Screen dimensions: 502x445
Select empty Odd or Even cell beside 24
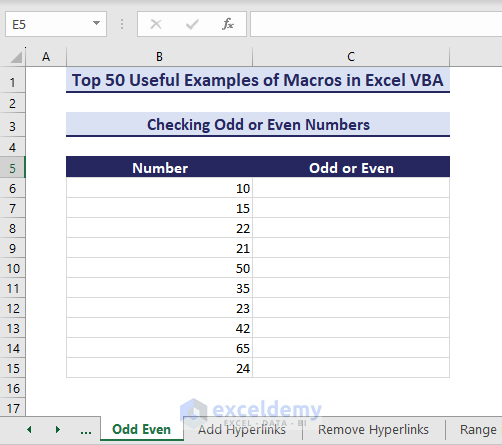click(x=351, y=368)
